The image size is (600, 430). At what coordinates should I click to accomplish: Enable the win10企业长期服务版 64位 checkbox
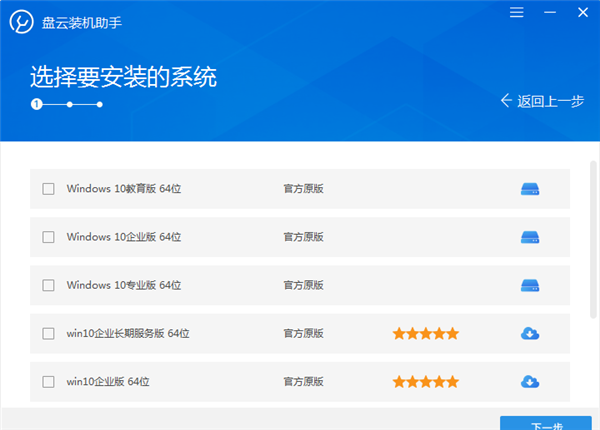click(48, 333)
